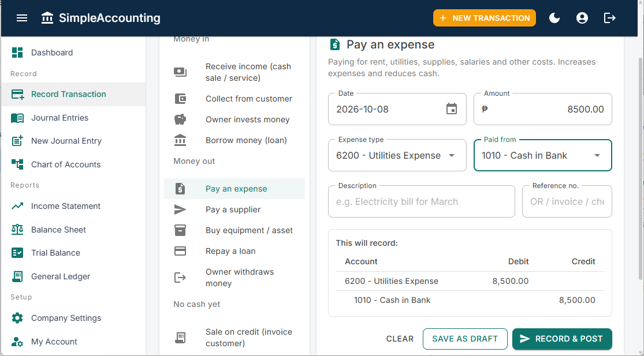Click the Borrow money bank icon
Image resolution: width=644 pixels, height=356 pixels.
180,140
